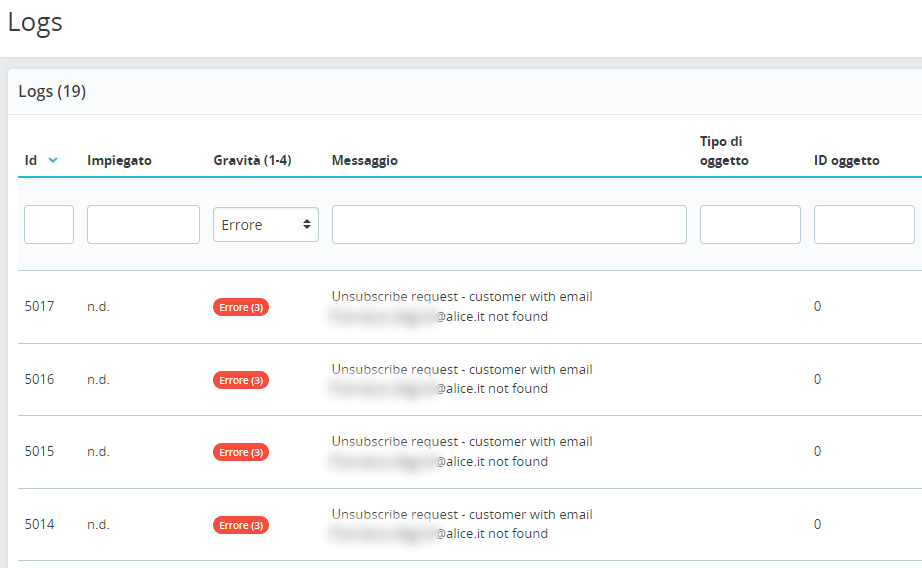Click the Id column sort arrow
The height and width of the screenshot is (568, 922).
pyautogui.click(x=53, y=160)
